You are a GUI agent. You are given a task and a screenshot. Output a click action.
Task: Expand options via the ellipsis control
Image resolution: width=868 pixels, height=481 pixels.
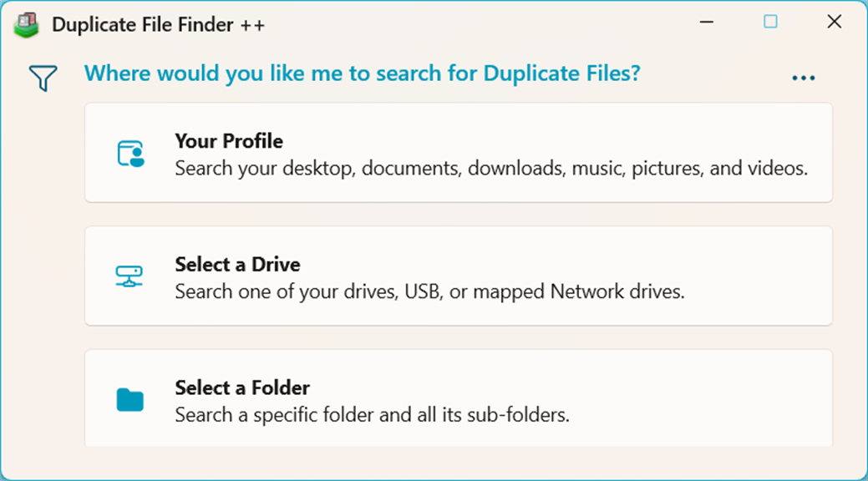coord(803,76)
